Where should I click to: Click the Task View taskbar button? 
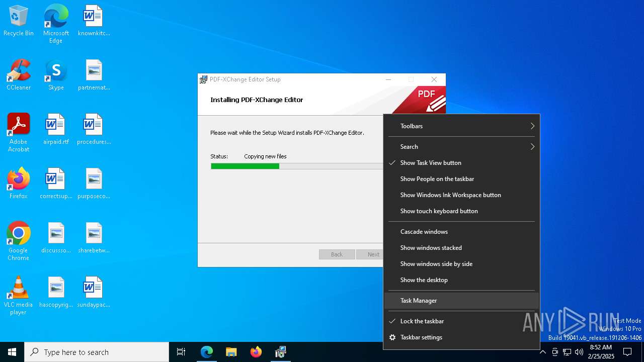(181, 352)
